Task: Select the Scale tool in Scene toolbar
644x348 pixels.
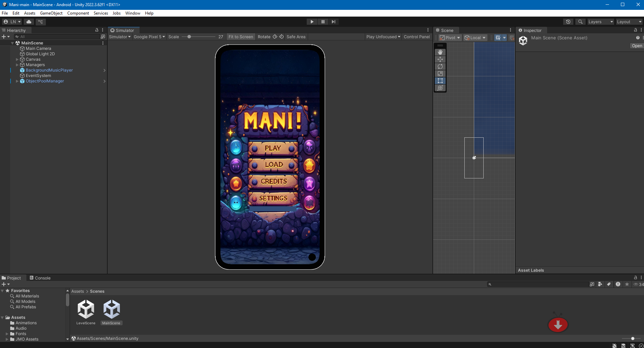Action: click(x=440, y=74)
